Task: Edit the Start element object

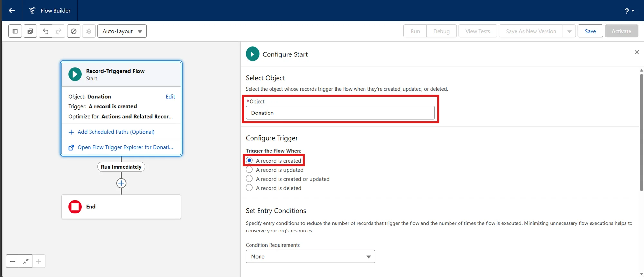Action: point(170,97)
